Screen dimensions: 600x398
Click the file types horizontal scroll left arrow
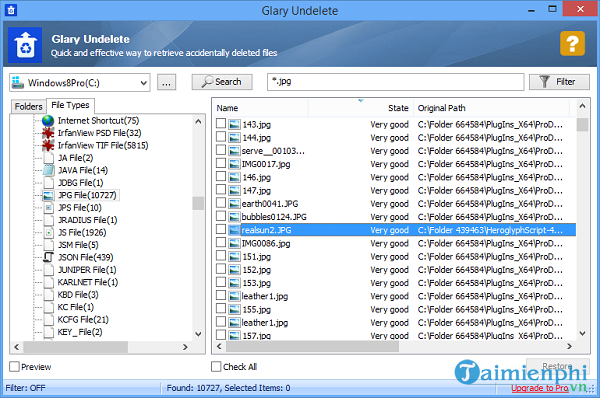(x=16, y=347)
